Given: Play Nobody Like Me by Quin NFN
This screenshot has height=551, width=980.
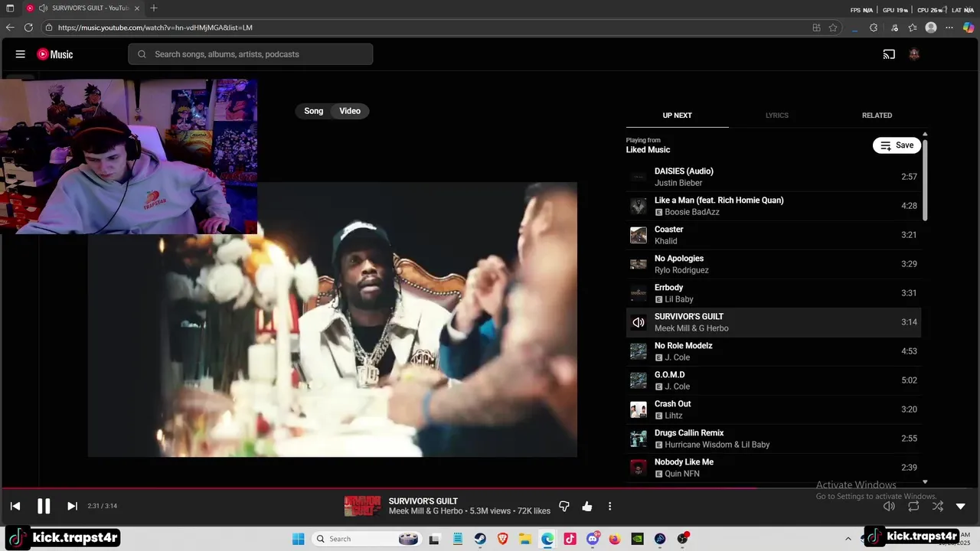Looking at the screenshot, I should [773, 468].
